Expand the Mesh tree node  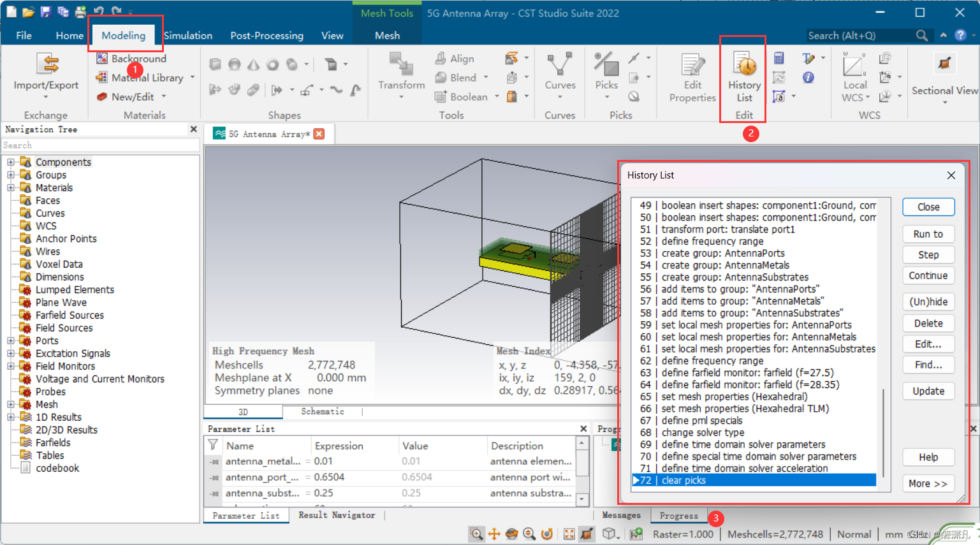10,405
